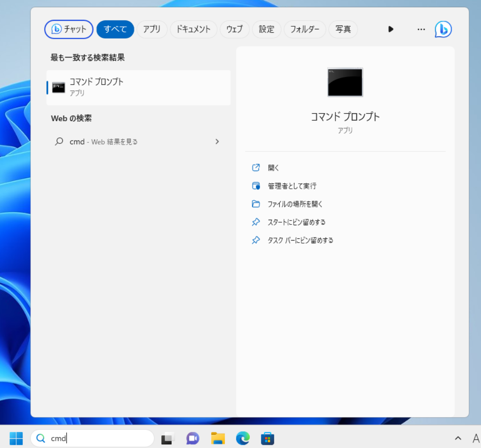Screen dimensions: 481x448
Task: Click the folder icon for ファイルの場所を開く
Action: [256, 204]
